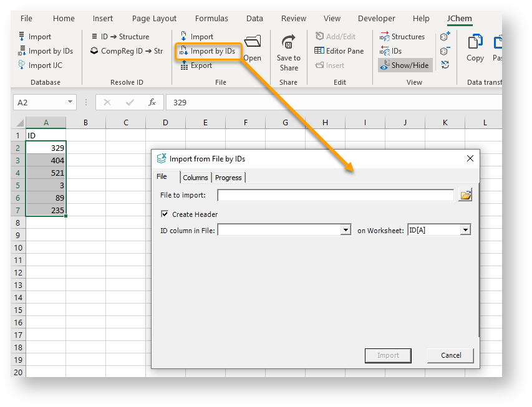Click the Copy icon in Data transfer

[x=475, y=42]
